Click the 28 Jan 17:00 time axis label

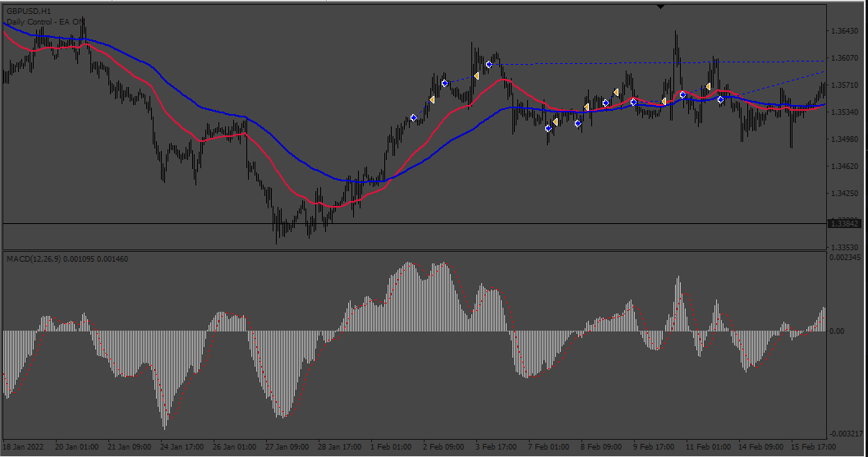pyautogui.click(x=340, y=446)
